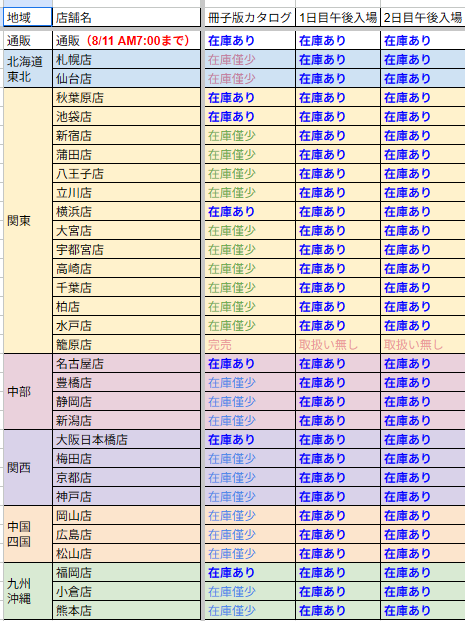Select the 地域 header cell

pyautogui.click(x=28, y=17)
